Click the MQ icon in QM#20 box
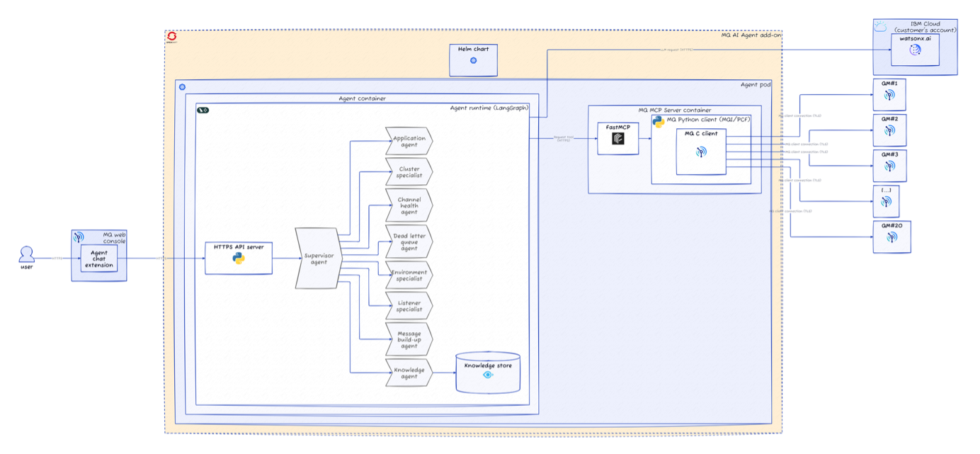The width and height of the screenshot is (980, 454). [891, 237]
